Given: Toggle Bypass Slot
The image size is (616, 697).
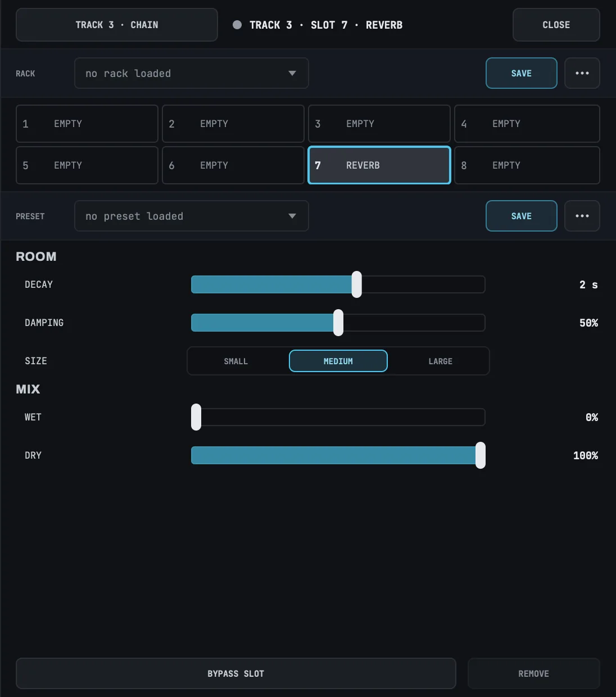Looking at the screenshot, I should (236, 673).
